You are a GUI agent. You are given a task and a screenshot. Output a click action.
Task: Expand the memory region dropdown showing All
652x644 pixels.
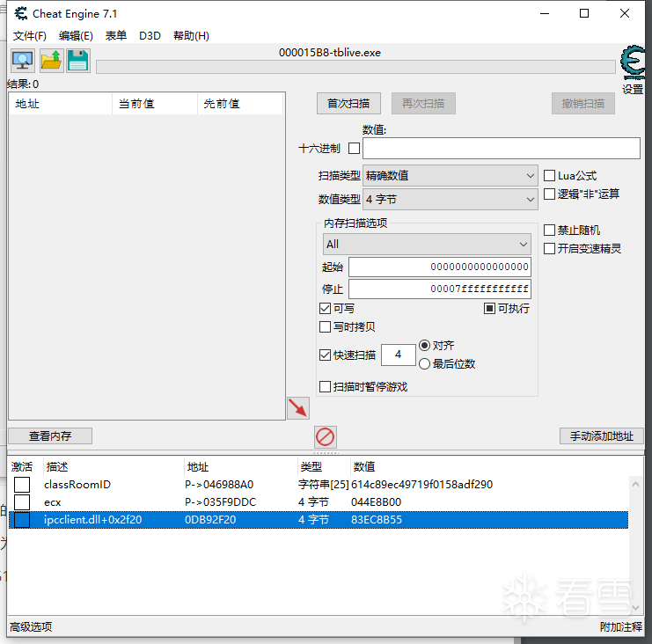427,244
